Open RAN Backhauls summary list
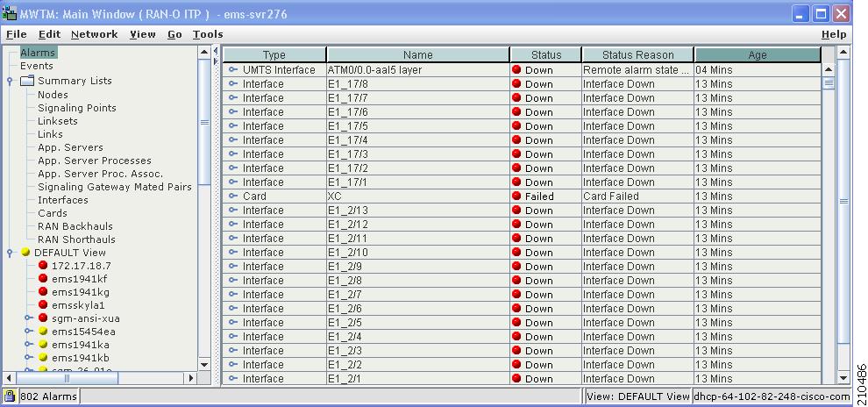The image size is (868, 407). tap(75, 226)
